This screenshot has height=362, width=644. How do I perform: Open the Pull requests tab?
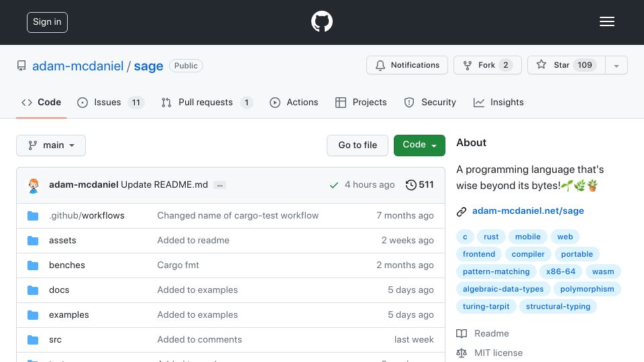click(207, 102)
